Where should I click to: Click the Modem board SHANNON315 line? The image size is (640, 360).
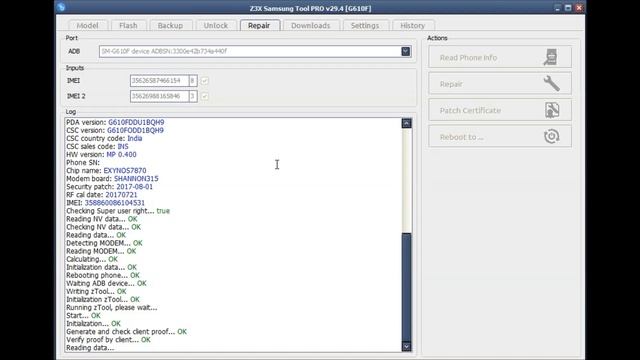[112, 179]
